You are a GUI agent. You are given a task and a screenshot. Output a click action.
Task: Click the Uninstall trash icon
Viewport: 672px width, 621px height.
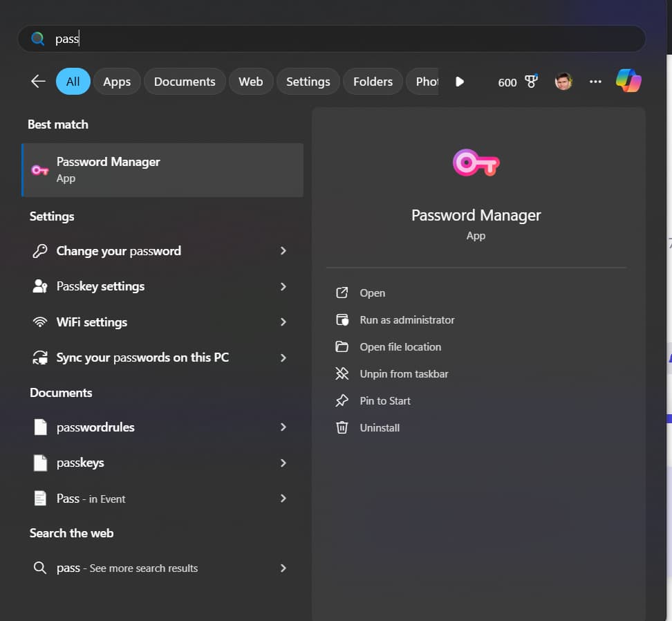(342, 427)
